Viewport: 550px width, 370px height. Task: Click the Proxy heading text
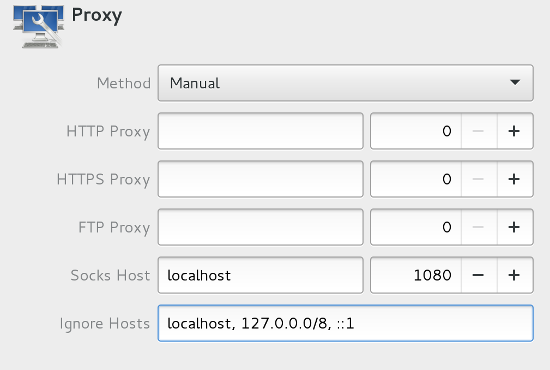click(x=97, y=16)
